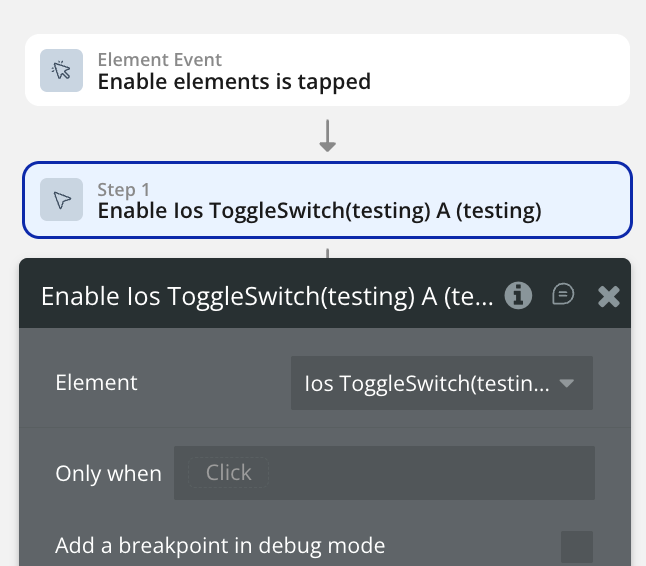This screenshot has height=566, width=646.
Task: Click the Element Event cursor-click icon
Action: [x=62, y=70]
